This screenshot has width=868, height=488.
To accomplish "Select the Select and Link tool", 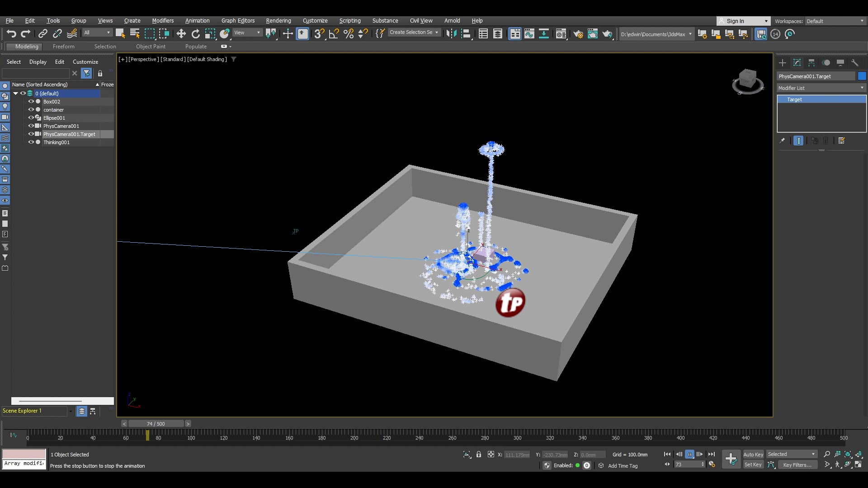I will pos(42,33).
